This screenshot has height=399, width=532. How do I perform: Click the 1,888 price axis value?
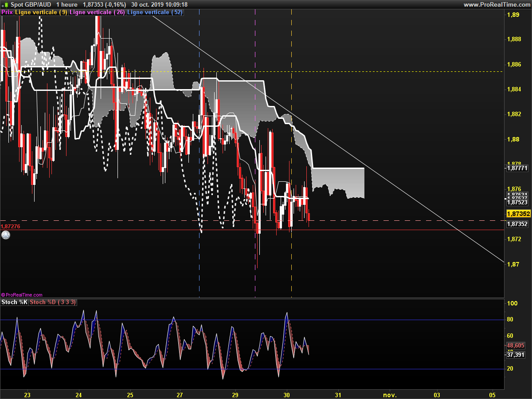click(514, 39)
